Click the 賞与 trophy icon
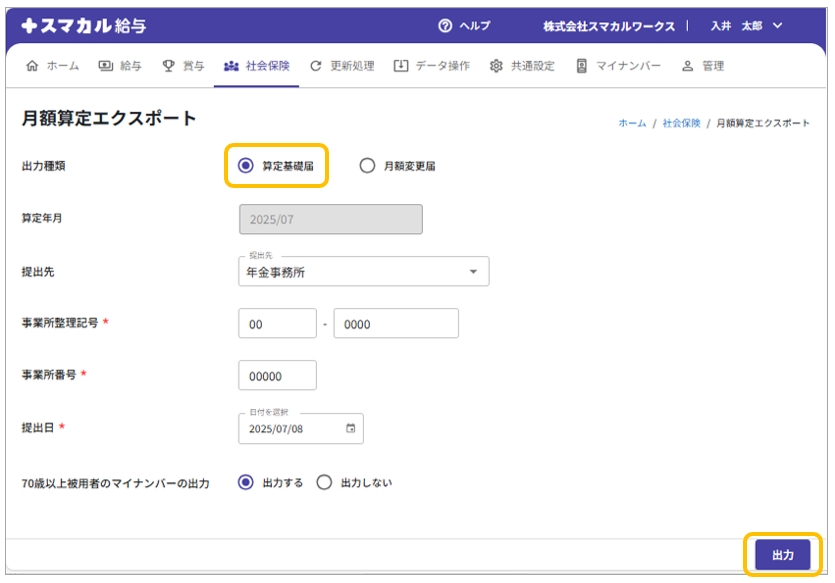Screen dimensions: 835x583 168,66
